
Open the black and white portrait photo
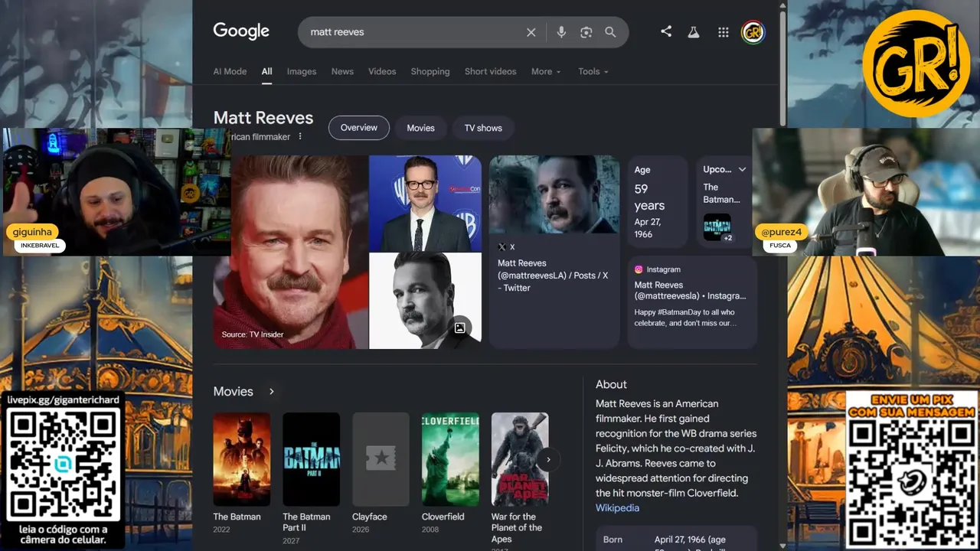pyautogui.click(x=425, y=301)
